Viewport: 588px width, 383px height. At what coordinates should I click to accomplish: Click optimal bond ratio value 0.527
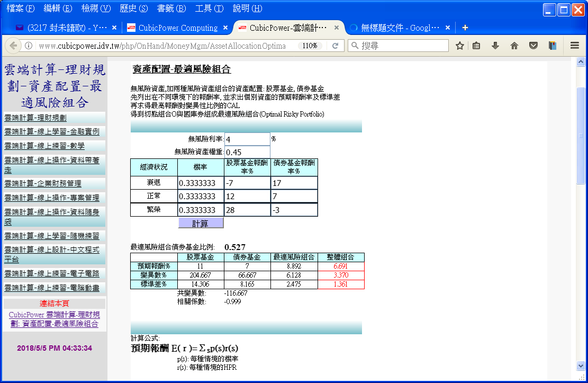235,247
